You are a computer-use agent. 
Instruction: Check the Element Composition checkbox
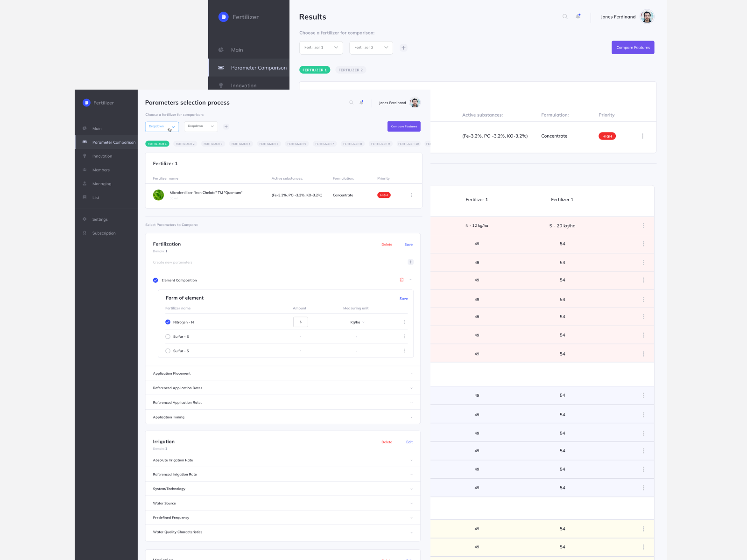(x=155, y=280)
